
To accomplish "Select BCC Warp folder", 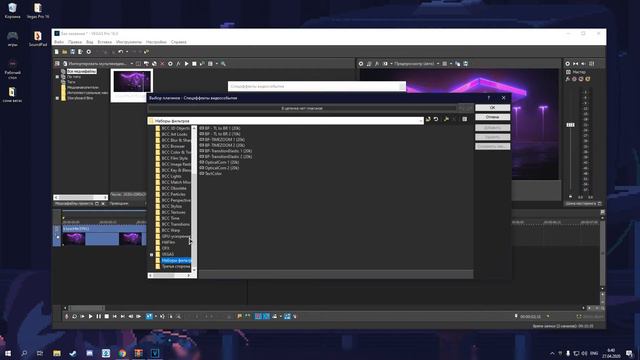I will [x=168, y=230].
